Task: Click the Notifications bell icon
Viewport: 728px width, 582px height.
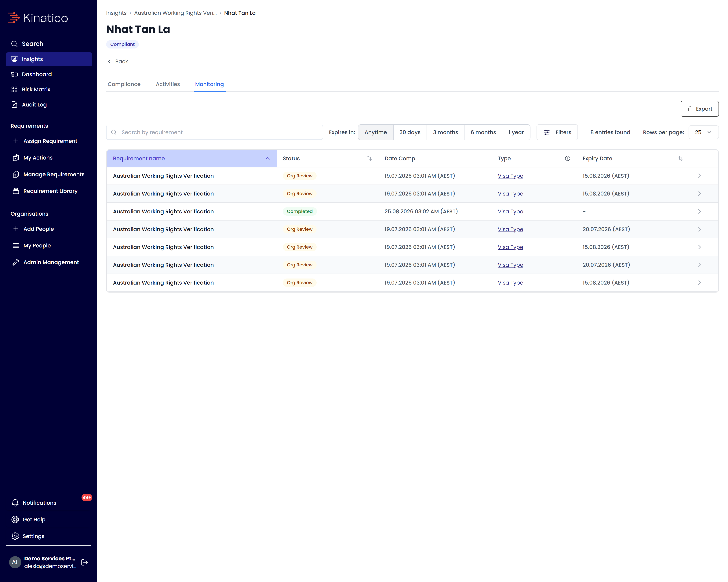Action: pyautogui.click(x=15, y=503)
